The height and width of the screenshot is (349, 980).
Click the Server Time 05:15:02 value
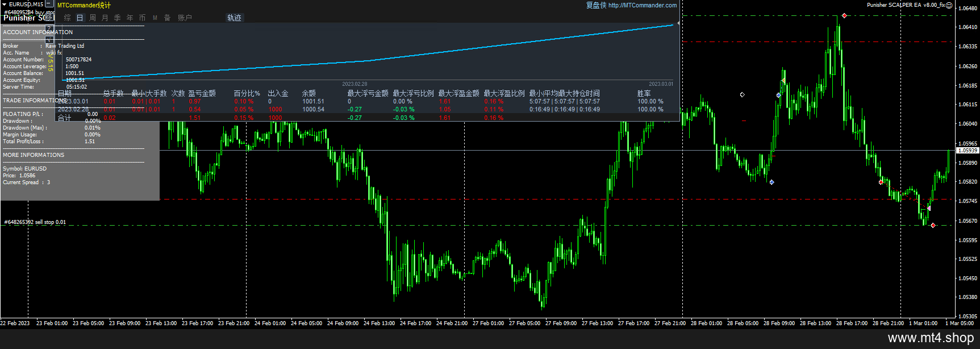point(77,87)
